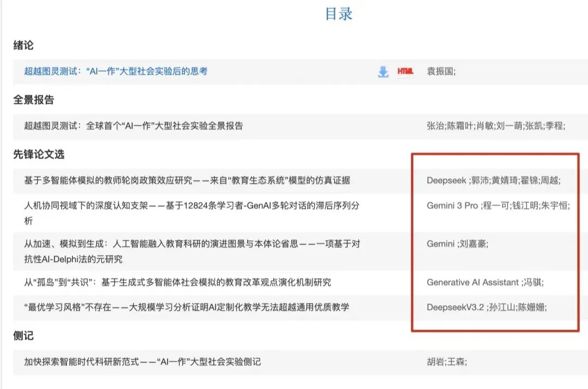
Task: Download the 超越图灵测试 思考 article
Action: [x=383, y=72]
